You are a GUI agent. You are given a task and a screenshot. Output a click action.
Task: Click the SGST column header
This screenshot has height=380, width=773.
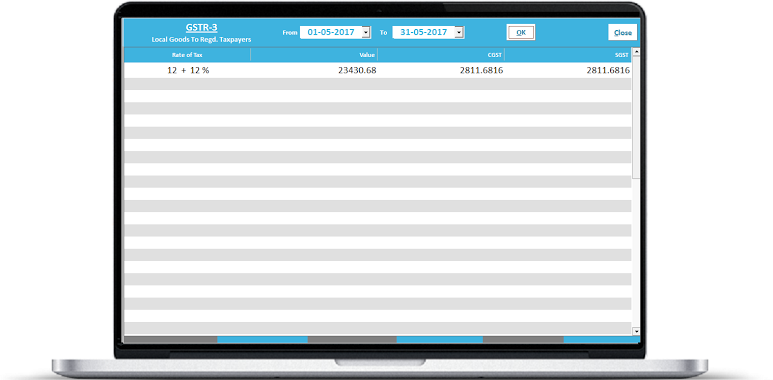click(x=568, y=55)
